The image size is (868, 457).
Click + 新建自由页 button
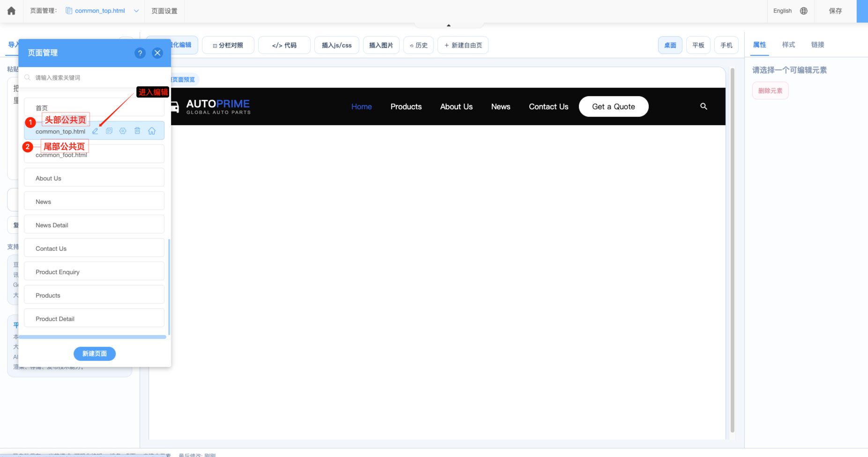pos(463,45)
